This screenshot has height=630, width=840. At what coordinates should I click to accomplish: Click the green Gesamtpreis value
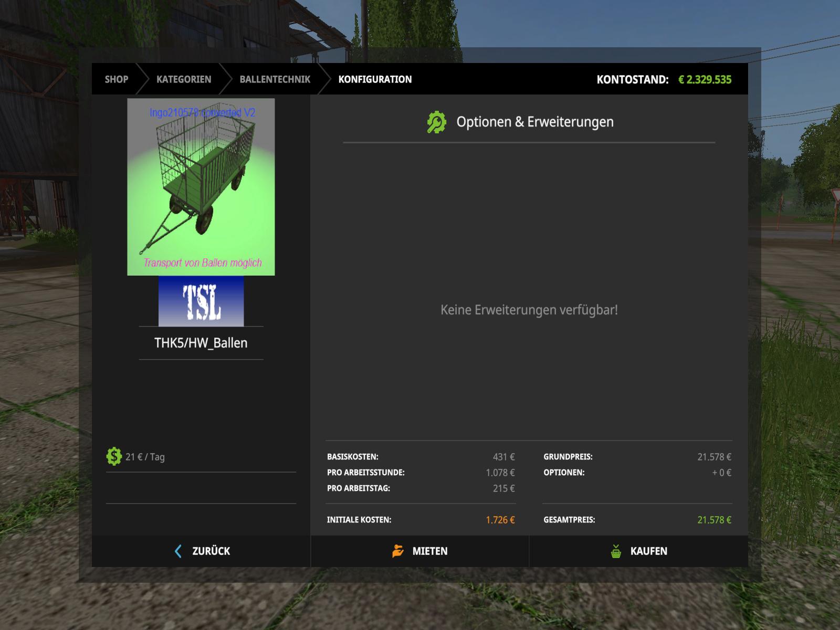click(x=714, y=520)
